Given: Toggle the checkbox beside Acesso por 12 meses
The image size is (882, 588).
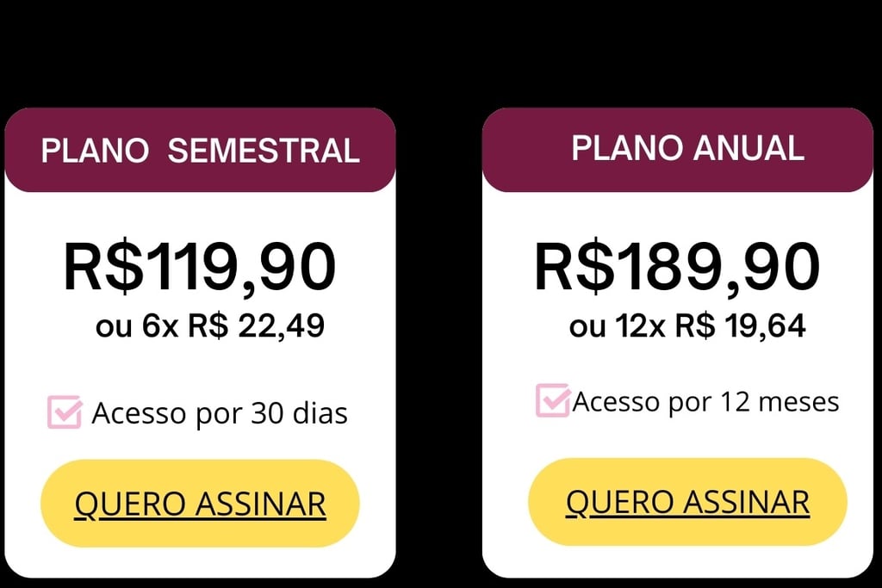Looking at the screenshot, I should click(x=553, y=400).
